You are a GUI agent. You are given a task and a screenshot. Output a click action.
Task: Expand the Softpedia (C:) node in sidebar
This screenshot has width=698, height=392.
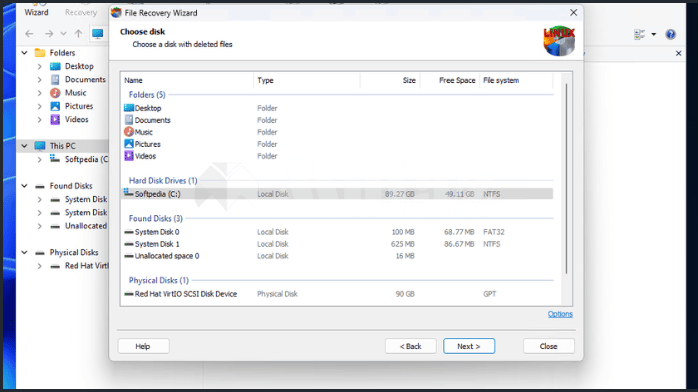pos(40,159)
